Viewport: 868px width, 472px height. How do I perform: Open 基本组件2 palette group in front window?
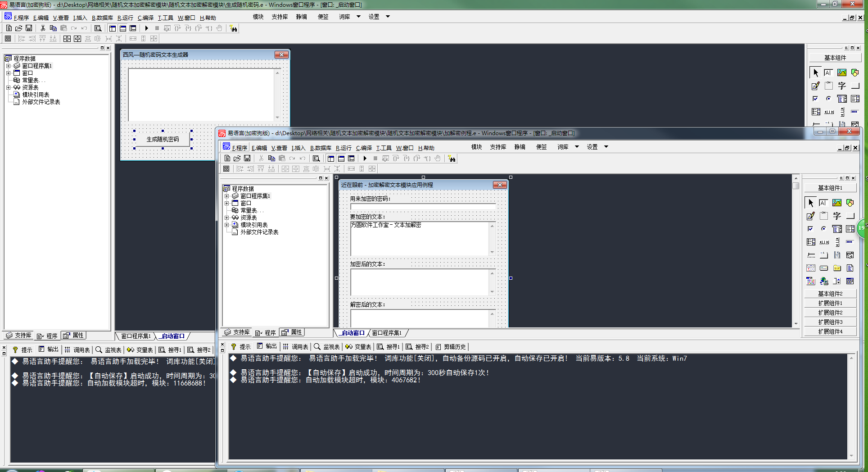click(830, 294)
